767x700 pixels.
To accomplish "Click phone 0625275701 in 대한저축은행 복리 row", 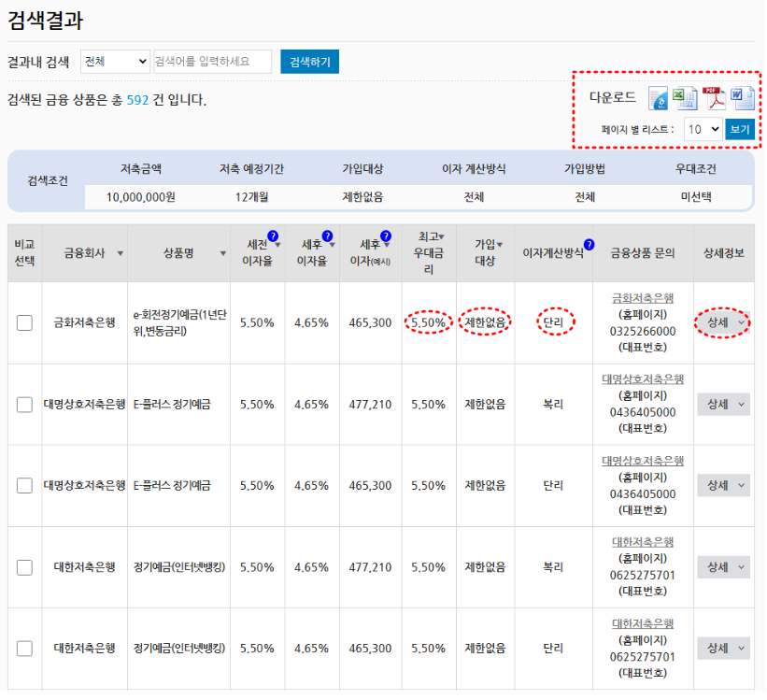I will click(643, 575).
